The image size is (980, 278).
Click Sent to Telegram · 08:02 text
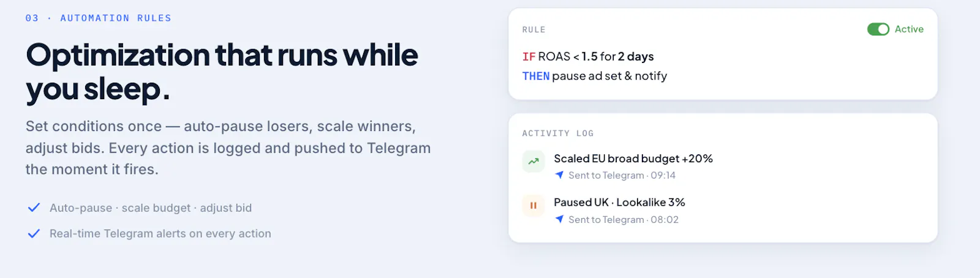pos(624,219)
